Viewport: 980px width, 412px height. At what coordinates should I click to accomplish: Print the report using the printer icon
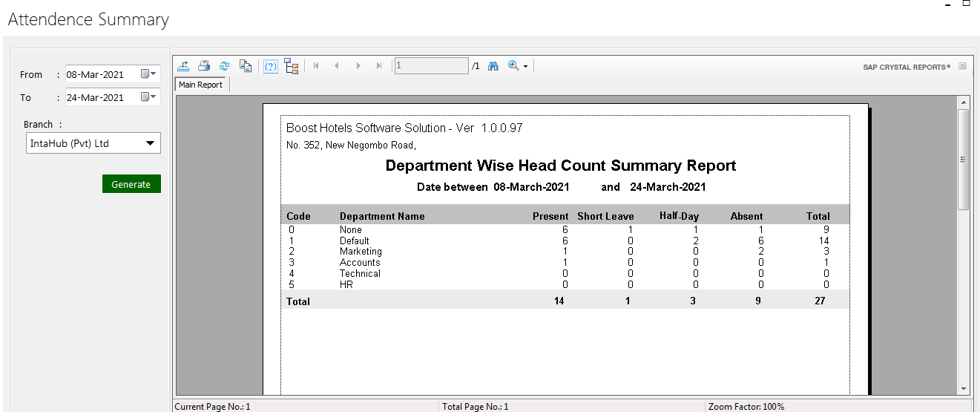(x=204, y=66)
